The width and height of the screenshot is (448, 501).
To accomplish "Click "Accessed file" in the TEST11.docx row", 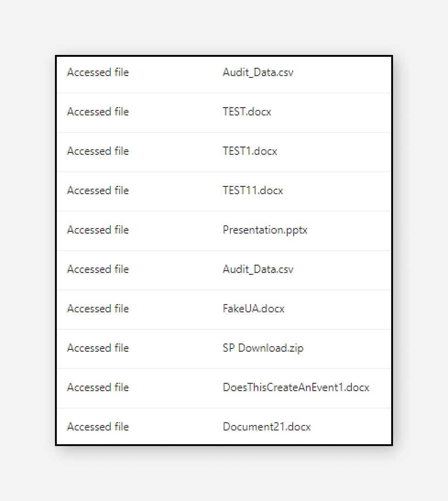I will click(98, 191).
